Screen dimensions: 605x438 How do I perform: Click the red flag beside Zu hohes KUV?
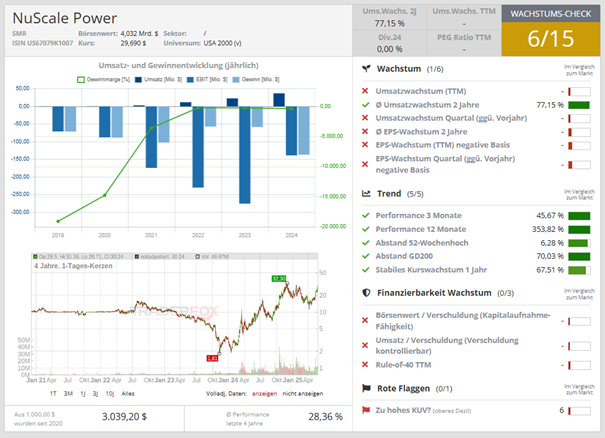(366, 410)
